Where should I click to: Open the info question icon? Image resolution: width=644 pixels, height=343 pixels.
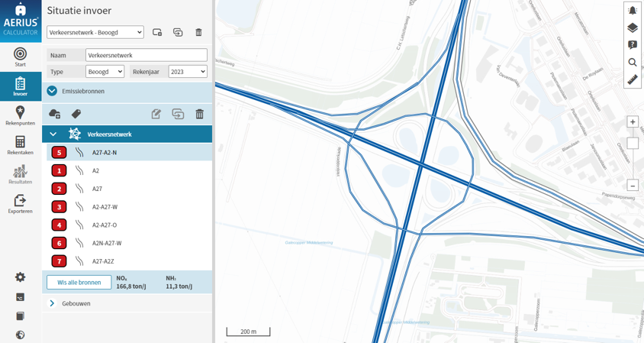633,45
